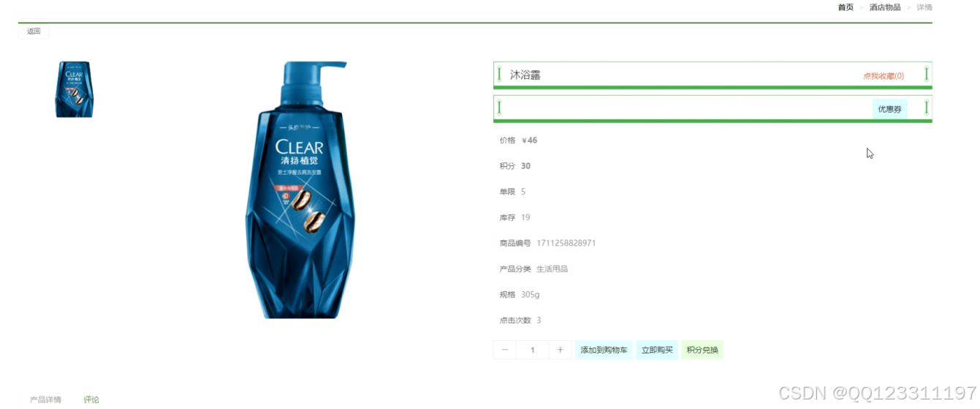Click 添加到购物车 to add to cart
Image resolution: width=980 pixels, height=409 pixels.
point(604,350)
